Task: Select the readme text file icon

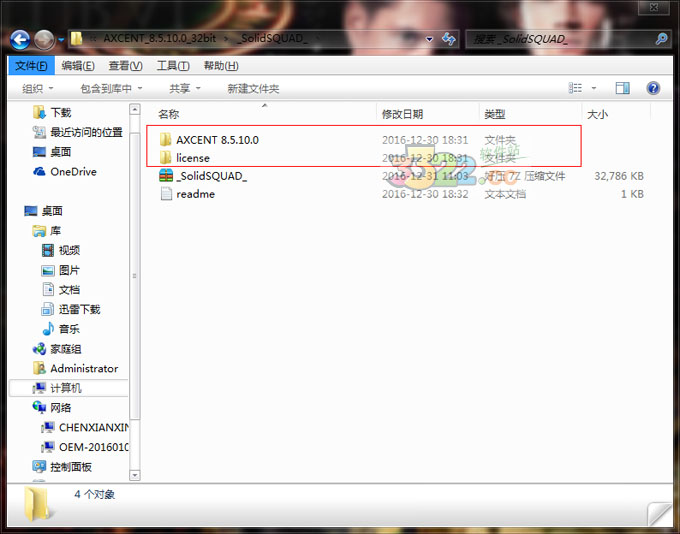Action: click(x=166, y=193)
